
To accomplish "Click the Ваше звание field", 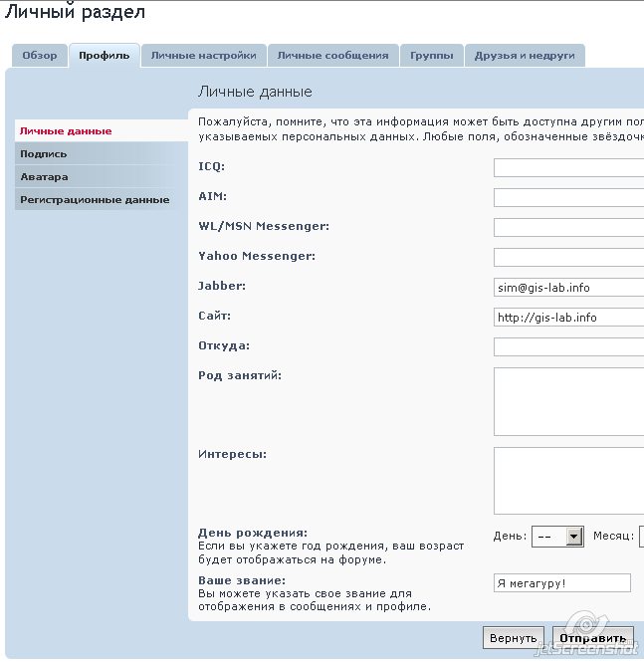I will click(x=562, y=583).
